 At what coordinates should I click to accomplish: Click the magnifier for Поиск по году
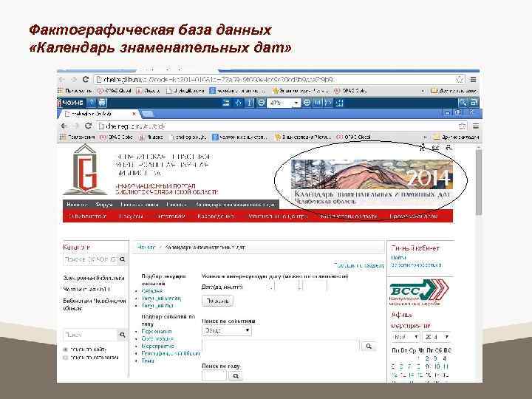click(x=236, y=376)
